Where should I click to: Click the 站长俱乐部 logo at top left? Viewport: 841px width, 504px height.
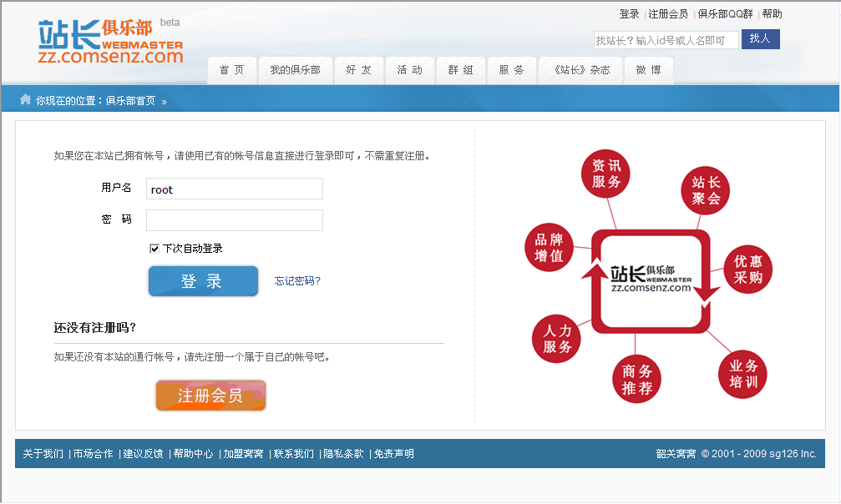coord(110,41)
